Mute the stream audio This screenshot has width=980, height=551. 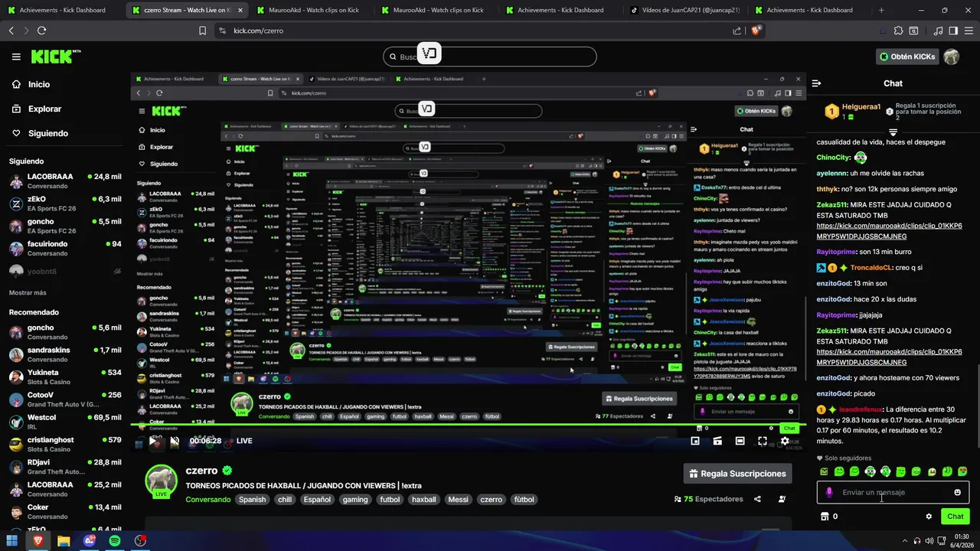point(175,441)
